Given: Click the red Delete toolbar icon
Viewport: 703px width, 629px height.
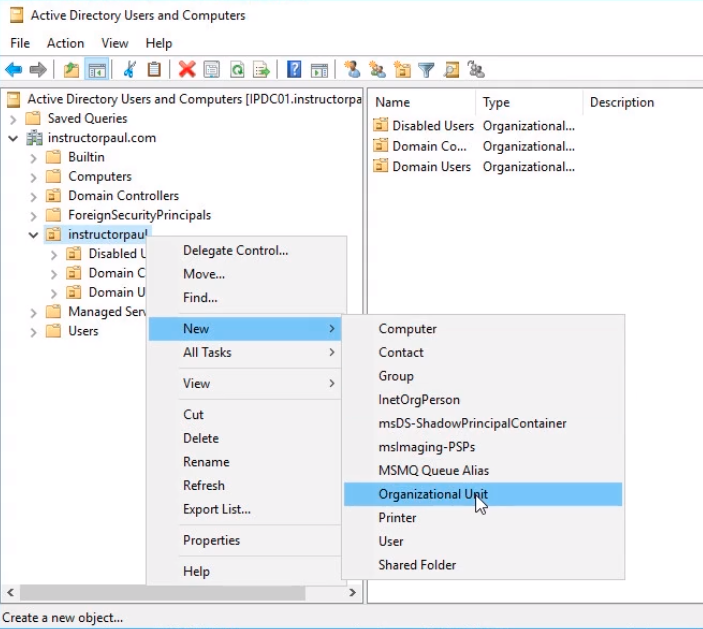Looking at the screenshot, I should (x=186, y=69).
